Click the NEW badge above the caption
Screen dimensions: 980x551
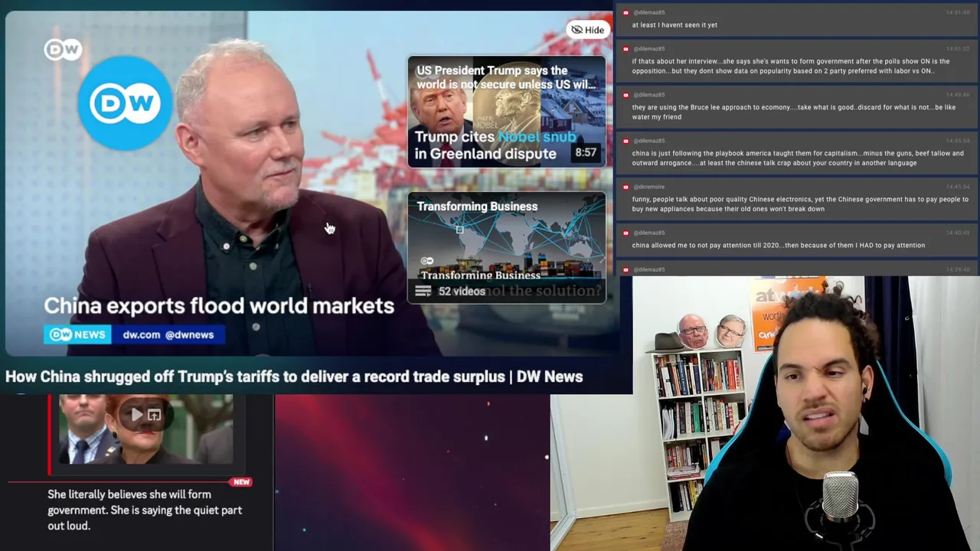[241, 482]
